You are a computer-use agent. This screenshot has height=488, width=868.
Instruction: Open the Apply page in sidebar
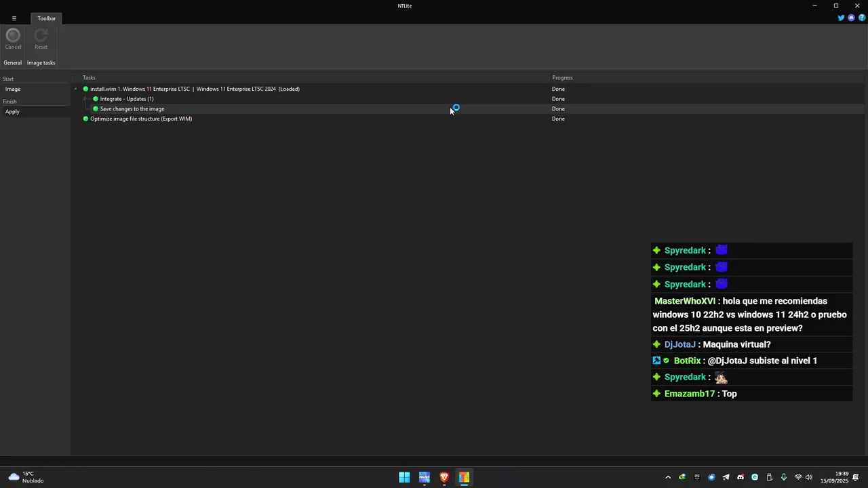point(12,112)
